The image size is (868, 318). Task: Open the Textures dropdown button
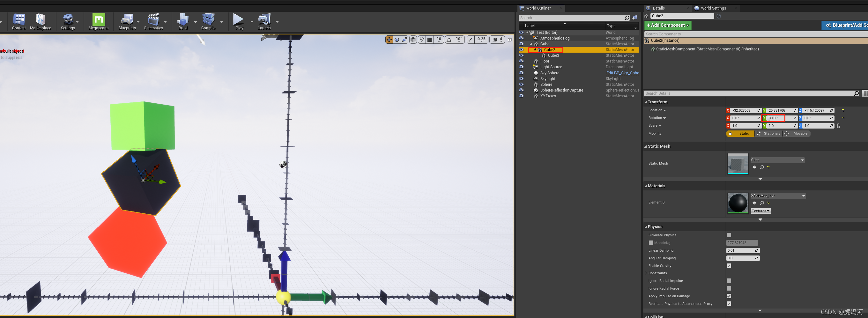click(761, 211)
